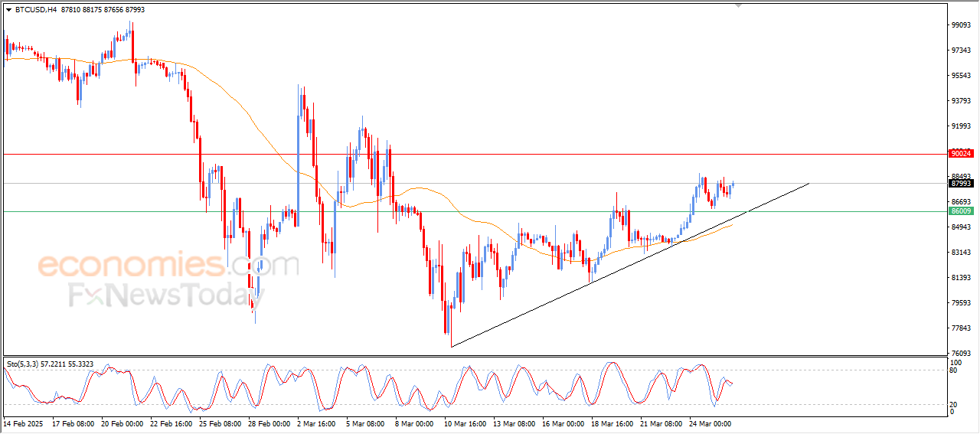This screenshot has height=434, width=980.
Task: Click the 79593 price axis label
Action: click(961, 303)
